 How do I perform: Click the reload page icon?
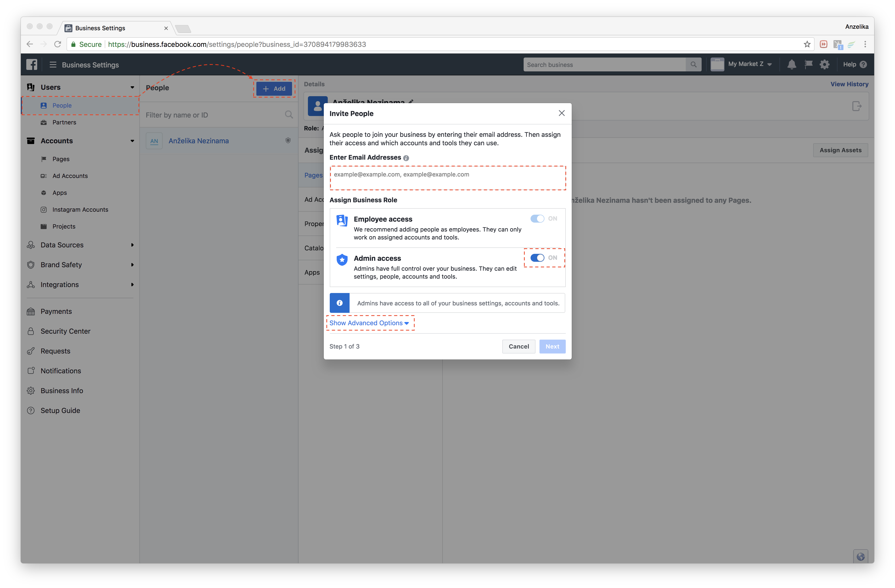(x=58, y=44)
